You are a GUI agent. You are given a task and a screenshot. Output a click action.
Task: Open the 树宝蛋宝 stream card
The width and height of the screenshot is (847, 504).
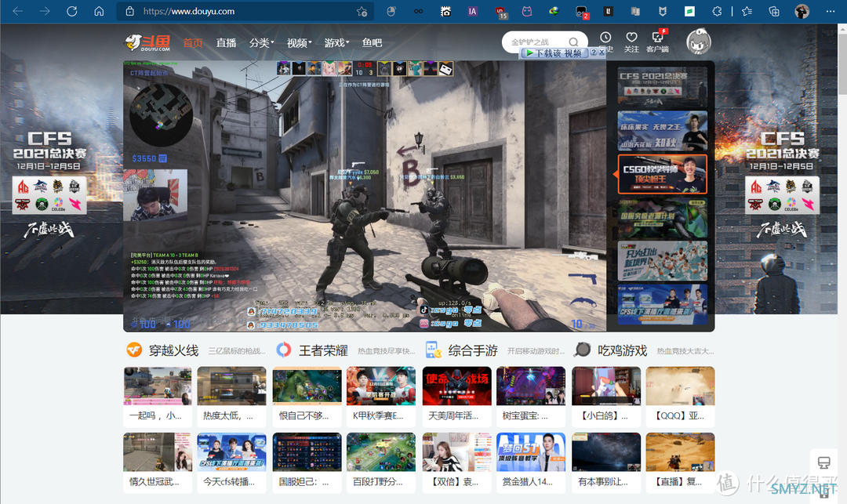(531, 397)
